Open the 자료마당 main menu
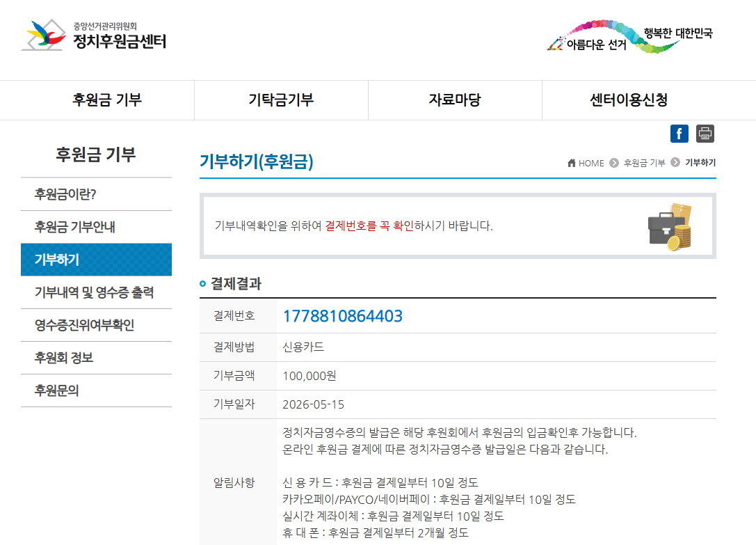 (455, 100)
